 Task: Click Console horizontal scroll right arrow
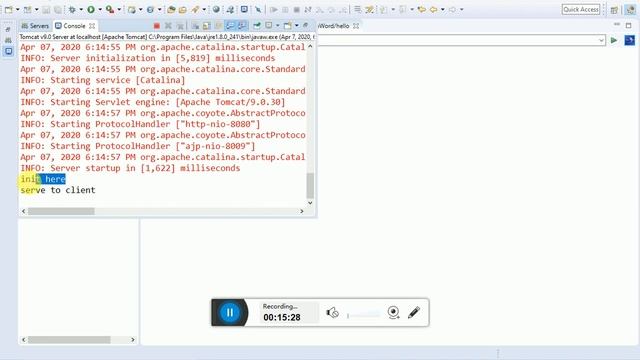click(302, 211)
